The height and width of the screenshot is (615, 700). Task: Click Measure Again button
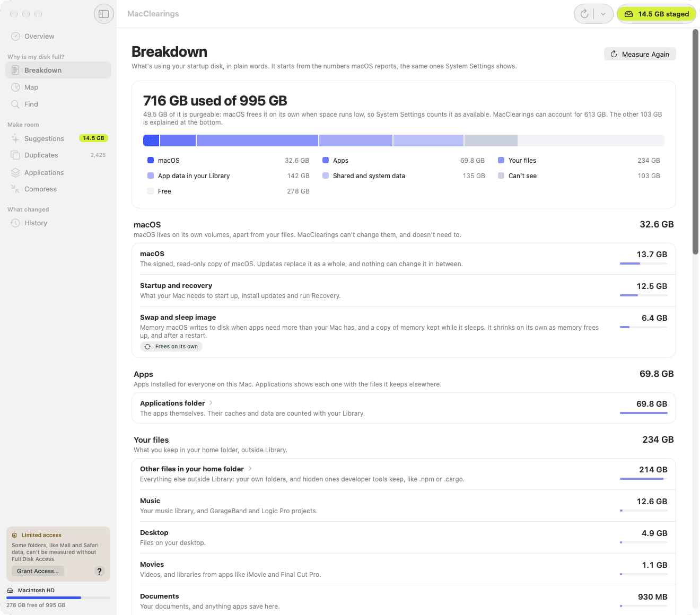(x=640, y=54)
